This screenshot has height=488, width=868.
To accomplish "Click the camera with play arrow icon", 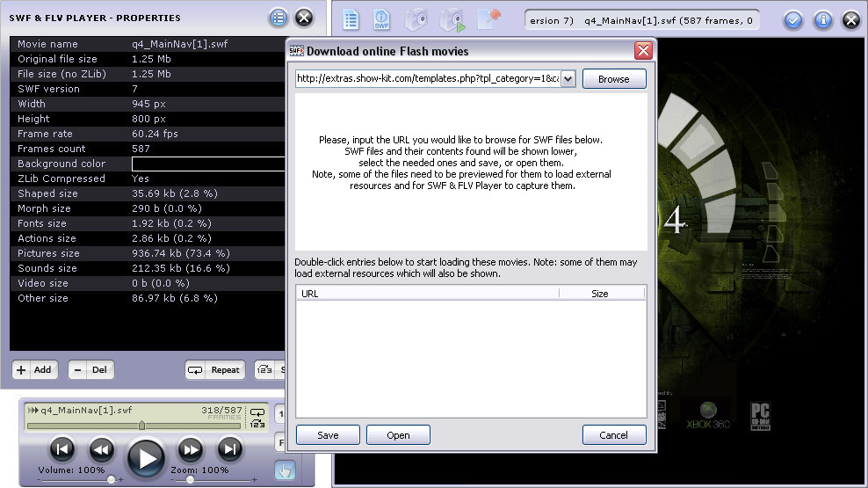I will 452,20.
